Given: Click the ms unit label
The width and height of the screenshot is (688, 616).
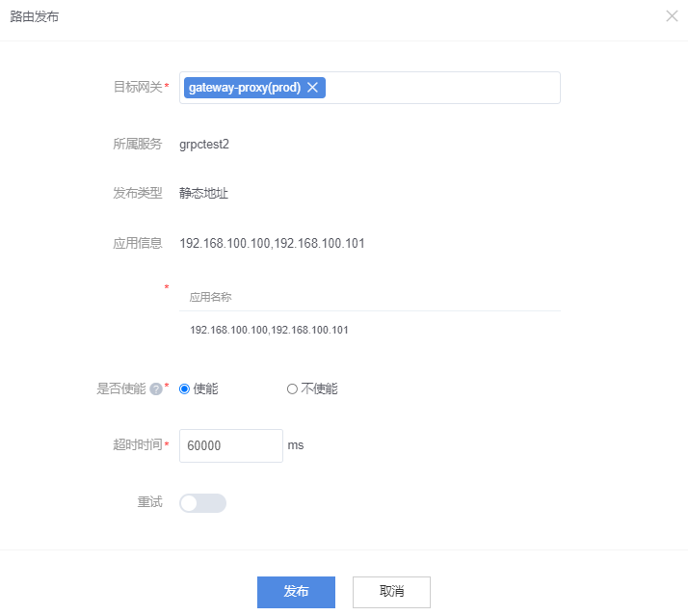Looking at the screenshot, I should [296, 445].
